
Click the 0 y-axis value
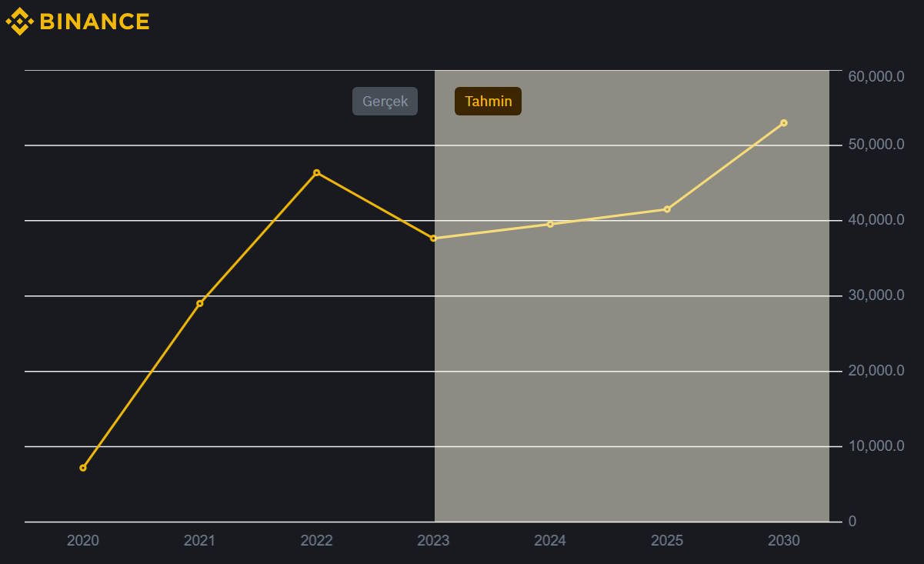tap(852, 522)
